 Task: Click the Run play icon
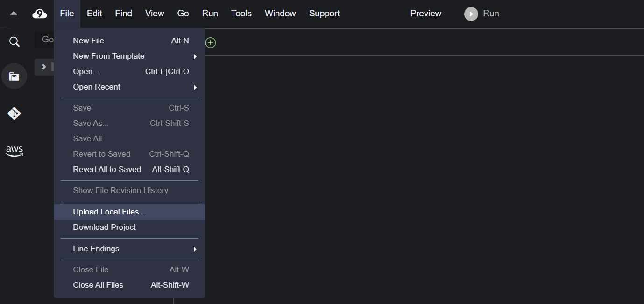[471, 14]
